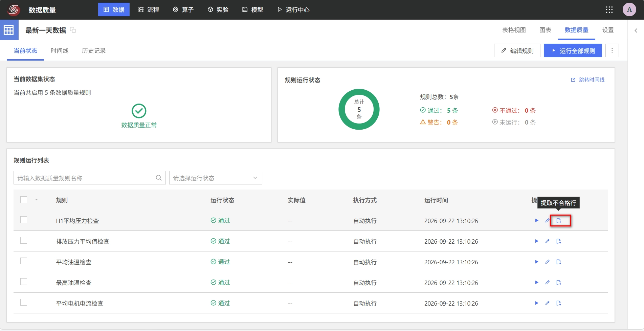Check the H1平均压力检查 row checkbox
The image size is (644, 331).
(24, 220)
